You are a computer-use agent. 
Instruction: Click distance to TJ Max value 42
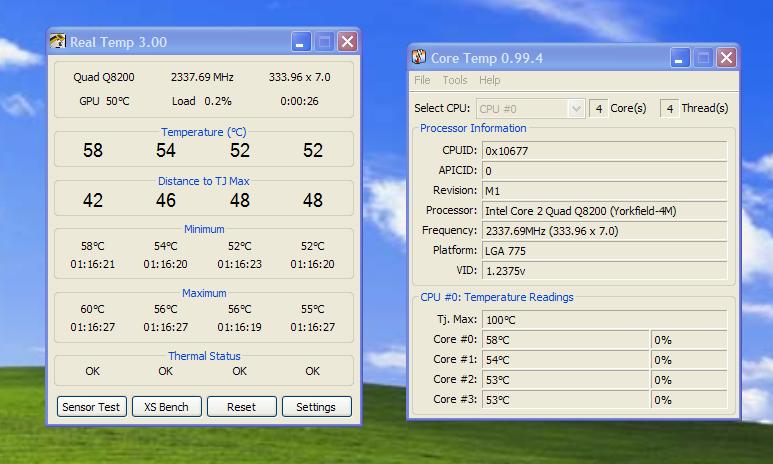coord(93,200)
